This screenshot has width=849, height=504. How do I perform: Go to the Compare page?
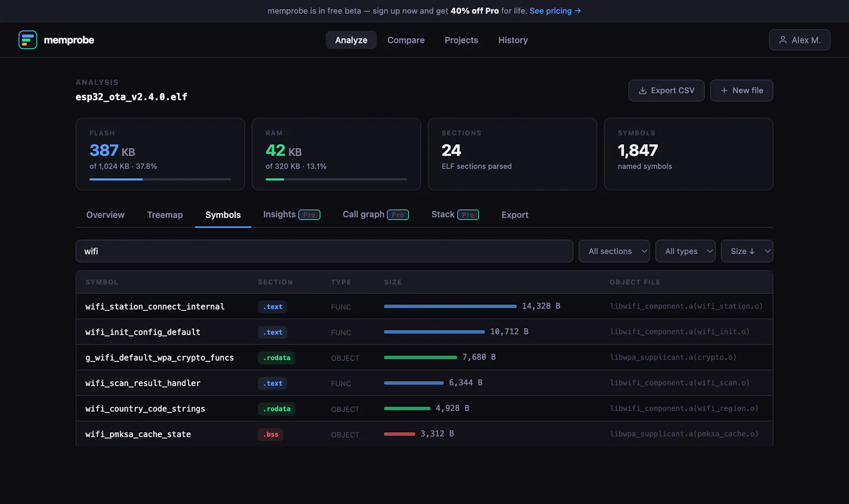[406, 40]
